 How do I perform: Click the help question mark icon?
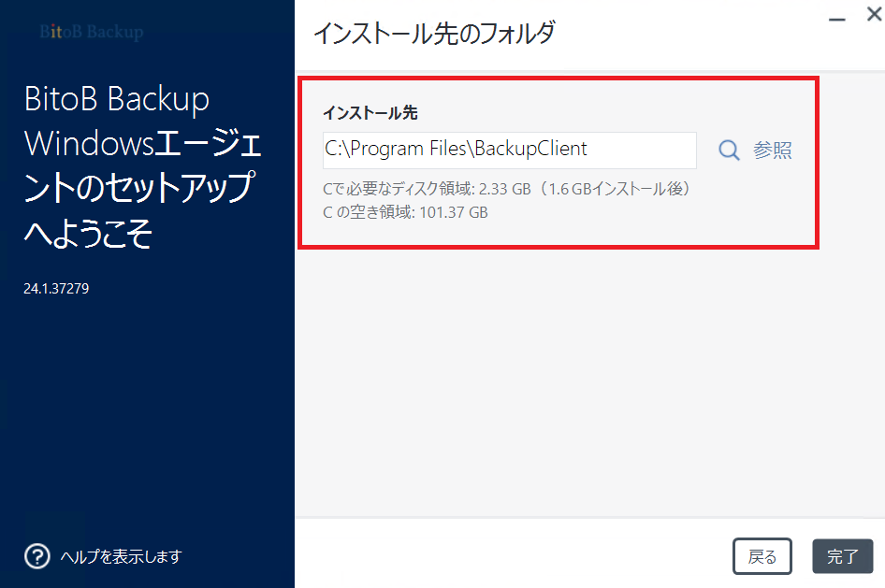pyautogui.click(x=37, y=556)
